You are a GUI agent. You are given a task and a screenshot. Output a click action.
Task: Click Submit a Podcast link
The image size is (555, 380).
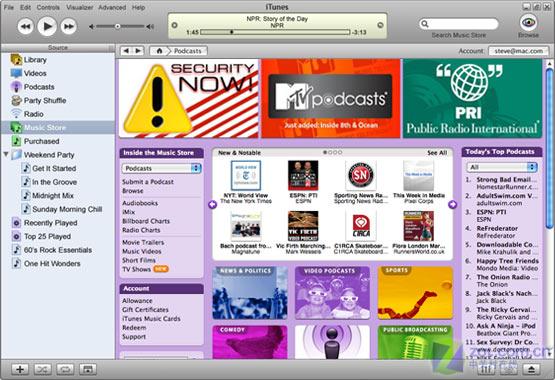[148, 182]
